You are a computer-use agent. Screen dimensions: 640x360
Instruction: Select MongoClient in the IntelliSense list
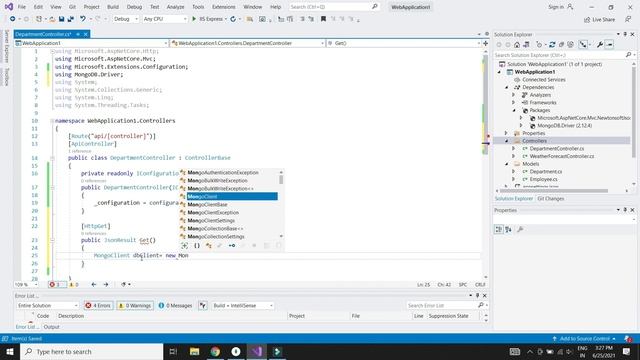pos(232,196)
